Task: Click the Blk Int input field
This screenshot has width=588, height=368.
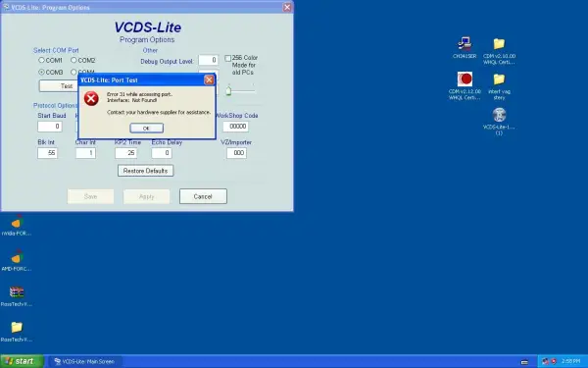Action: pyautogui.click(x=48, y=153)
